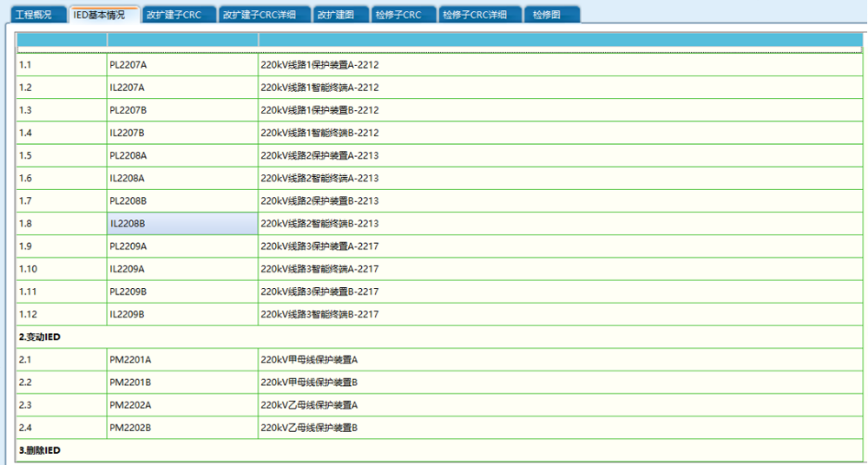Image resolution: width=868 pixels, height=465 pixels.
Task: Click the PL2209A cell in row 1.9
Action: click(x=128, y=246)
